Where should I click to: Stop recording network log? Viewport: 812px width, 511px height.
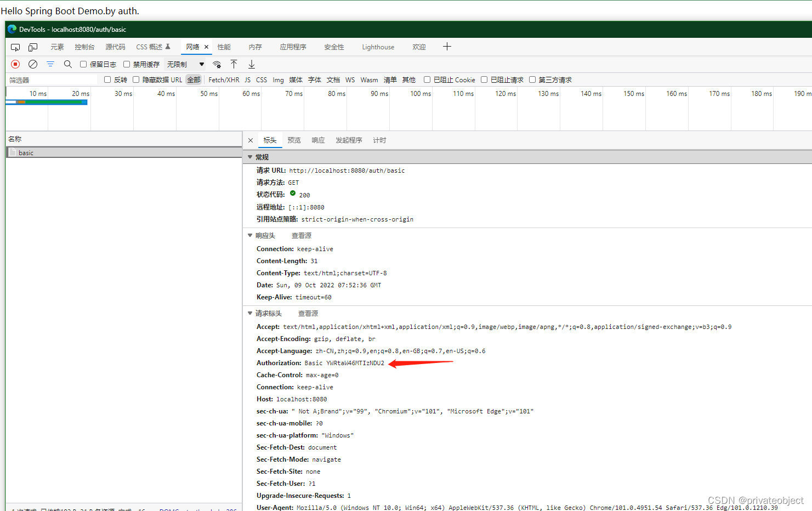pos(15,64)
